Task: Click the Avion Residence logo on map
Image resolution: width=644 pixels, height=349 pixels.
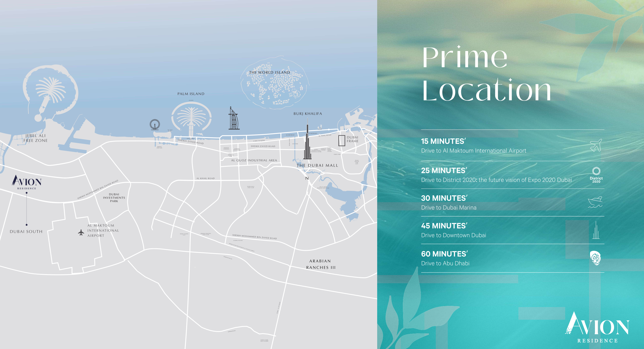Action: (x=27, y=182)
